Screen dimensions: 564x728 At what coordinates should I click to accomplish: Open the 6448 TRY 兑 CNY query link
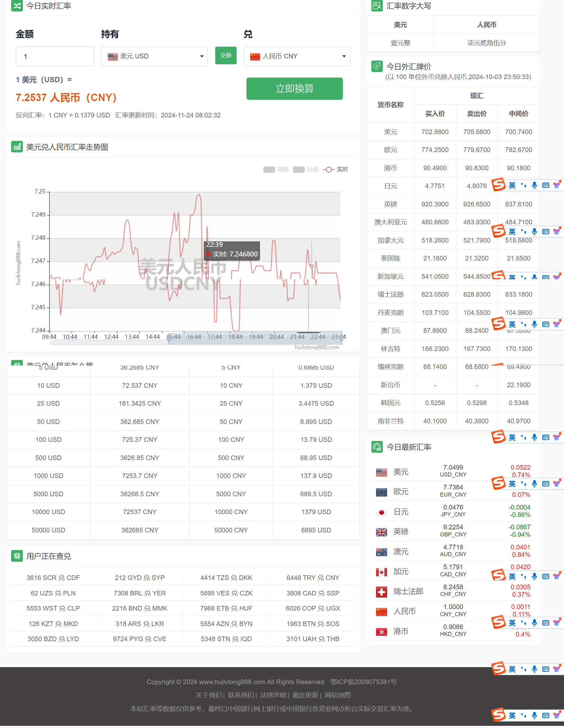coord(313,578)
